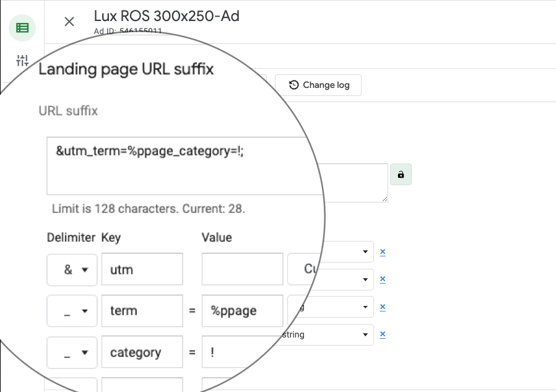Open the string type dropdown
The image size is (556, 392).
coord(331,334)
